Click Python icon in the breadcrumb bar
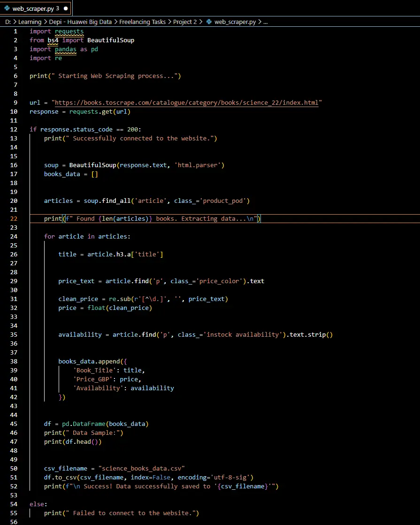420x525 pixels. click(x=209, y=22)
